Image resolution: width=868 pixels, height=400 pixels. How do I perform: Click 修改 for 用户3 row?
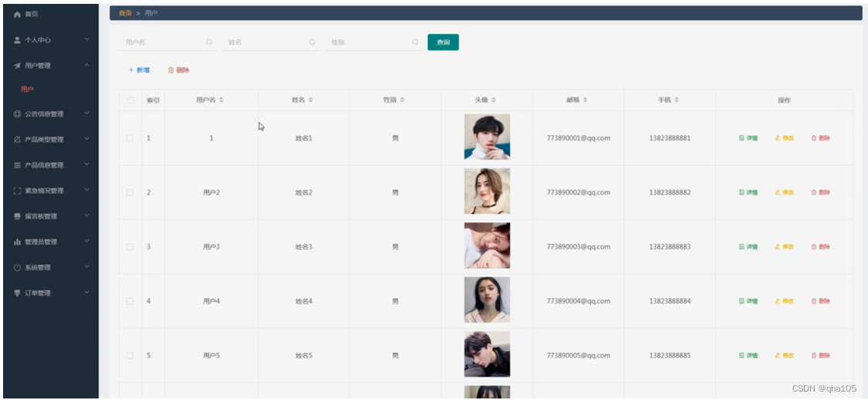[785, 247]
